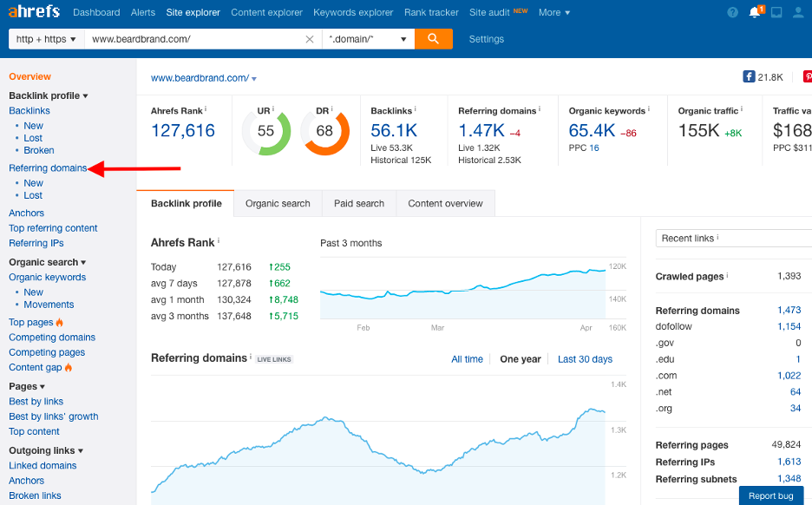Open Best by links' growth in the sidebar

coord(53,416)
